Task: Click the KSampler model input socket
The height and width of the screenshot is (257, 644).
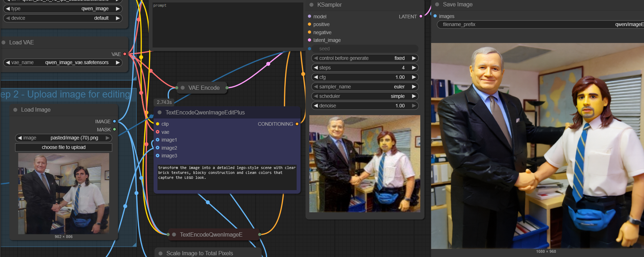Action: (309, 17)
